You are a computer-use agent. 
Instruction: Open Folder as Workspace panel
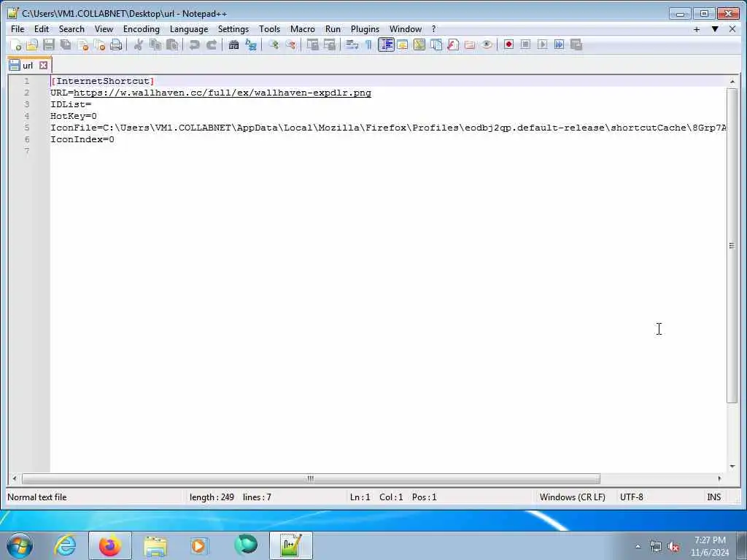point(470,44)
